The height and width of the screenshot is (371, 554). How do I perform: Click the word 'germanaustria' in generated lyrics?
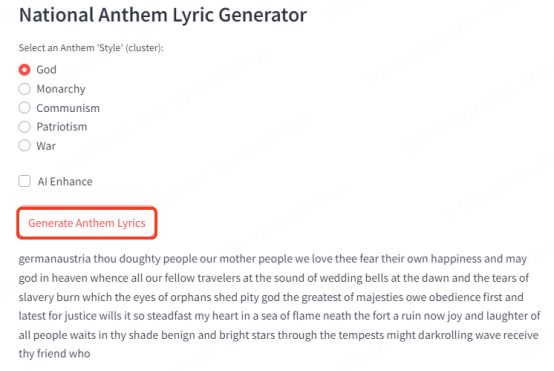tap(55, 259)
